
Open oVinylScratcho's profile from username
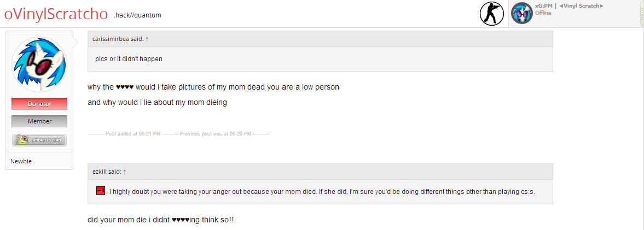click(56, 15)
